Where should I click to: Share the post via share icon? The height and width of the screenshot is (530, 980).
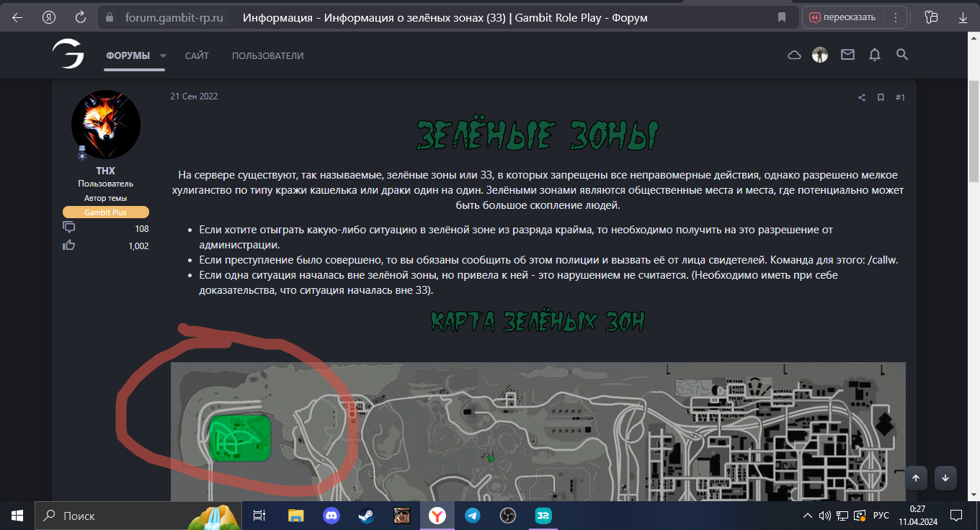[x=861, y=98]
